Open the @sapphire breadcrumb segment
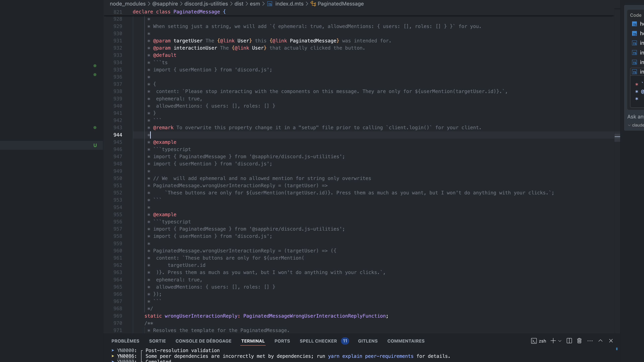Screen dimensions: 644x362 165,4
